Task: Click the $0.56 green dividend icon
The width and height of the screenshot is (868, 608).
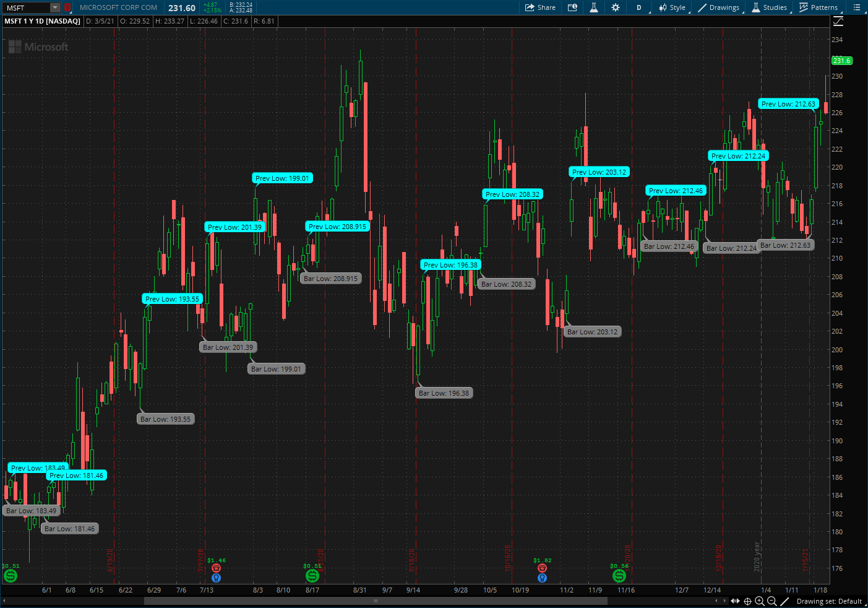Action: point(619,576)
